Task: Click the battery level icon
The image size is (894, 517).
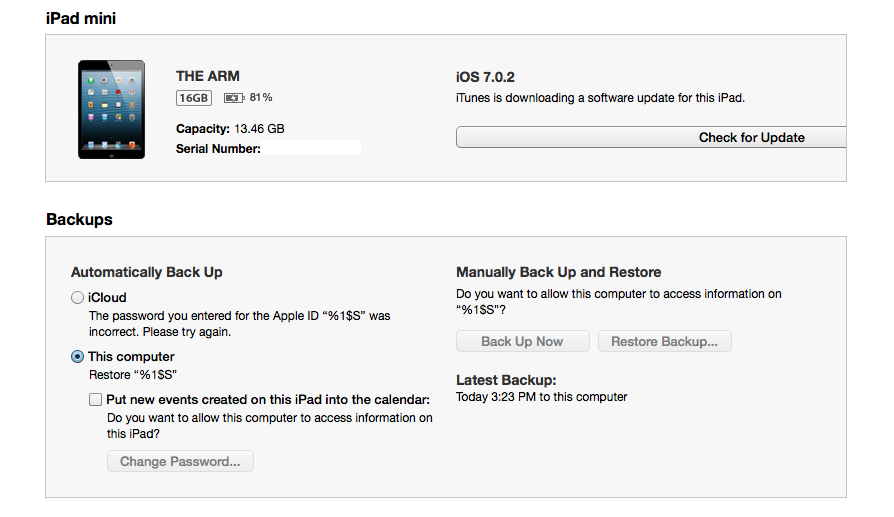Action: click(234, 98)
